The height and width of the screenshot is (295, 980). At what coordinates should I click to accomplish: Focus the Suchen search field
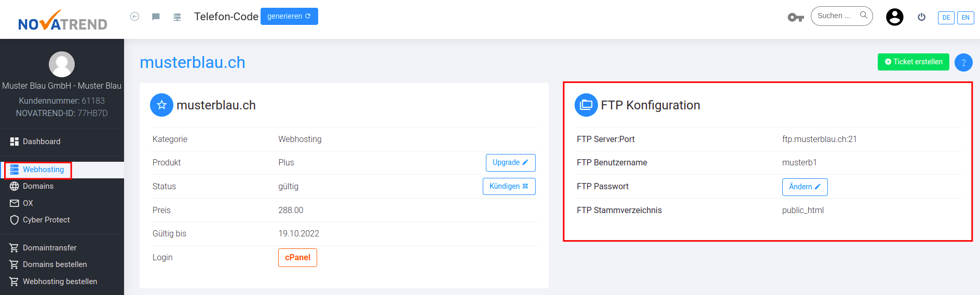tap(841, 16)
